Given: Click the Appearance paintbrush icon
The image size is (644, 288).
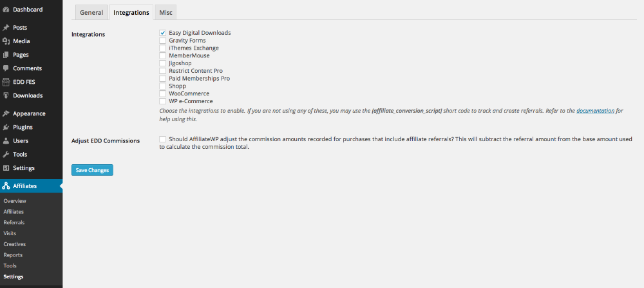Looking at the screenshot, I should coord(6,113).
